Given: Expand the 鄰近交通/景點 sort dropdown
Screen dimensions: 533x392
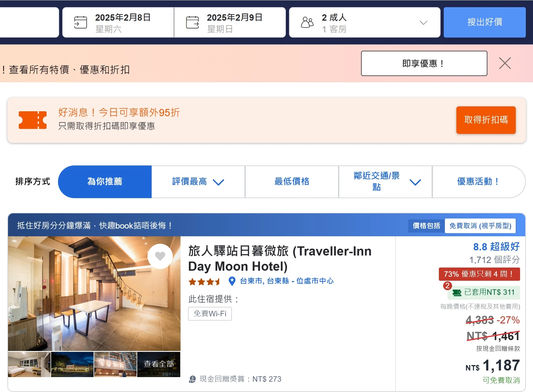Looking at the screenshot, I should [415, 182].
